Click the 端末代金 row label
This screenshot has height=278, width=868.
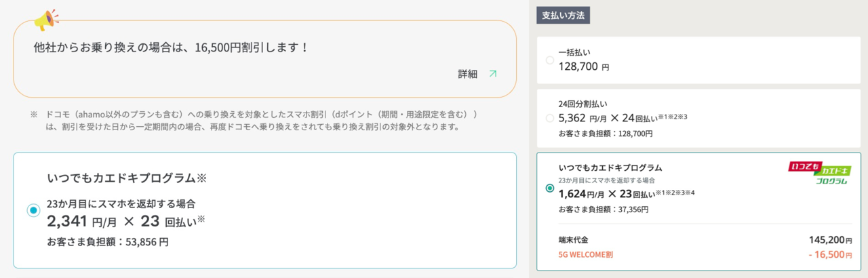pos(574,239)
